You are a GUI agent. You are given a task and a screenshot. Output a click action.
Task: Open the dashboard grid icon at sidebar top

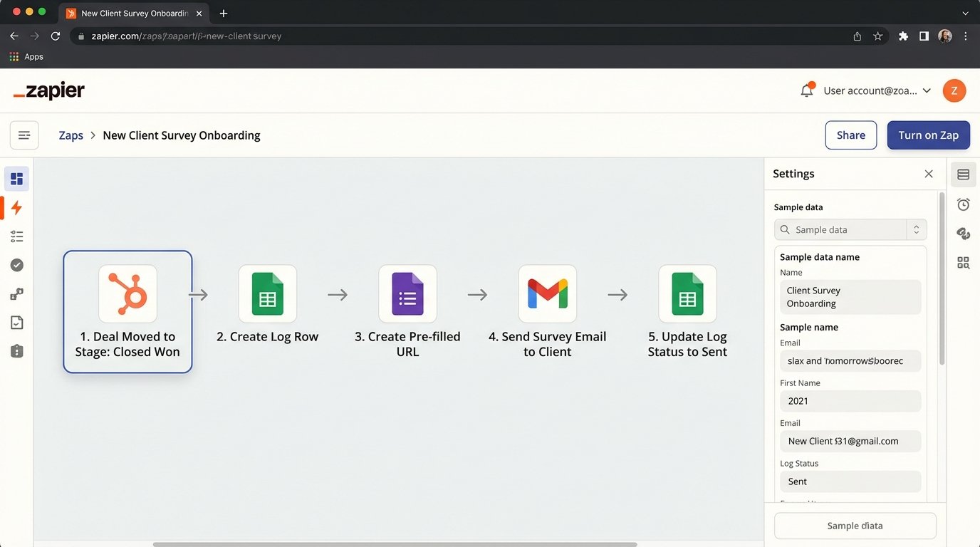pyautogui.click(x=16, y=179)
